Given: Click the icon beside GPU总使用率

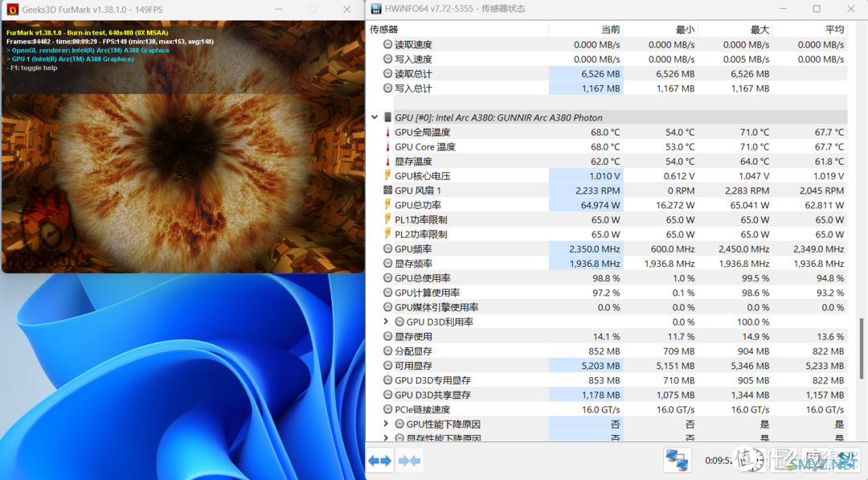Looking at the screenshot, I should [x=387, y=278].
